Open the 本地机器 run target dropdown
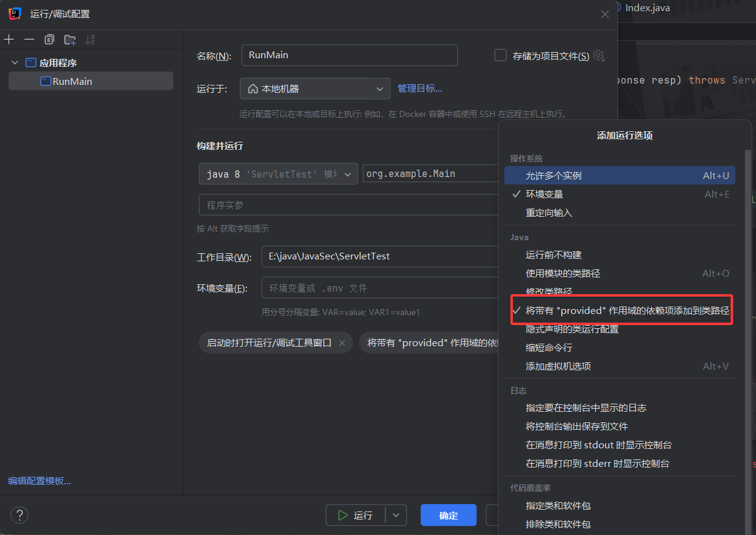The height and width of the screenshot is (535, 756). point(315,89)
